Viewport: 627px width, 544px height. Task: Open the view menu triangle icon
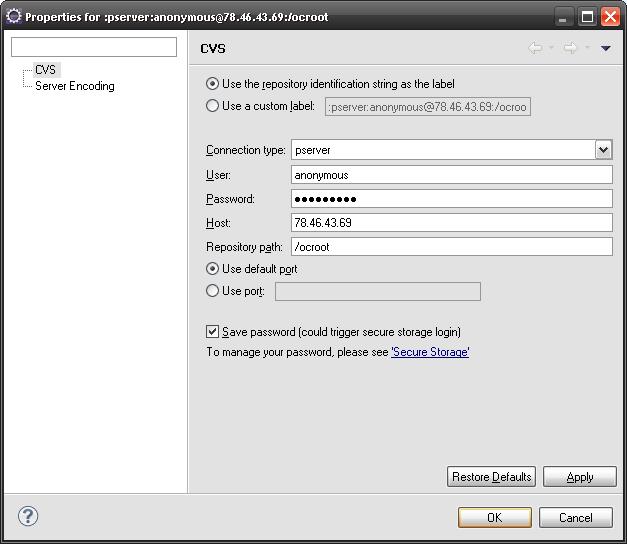click(606, 48)
